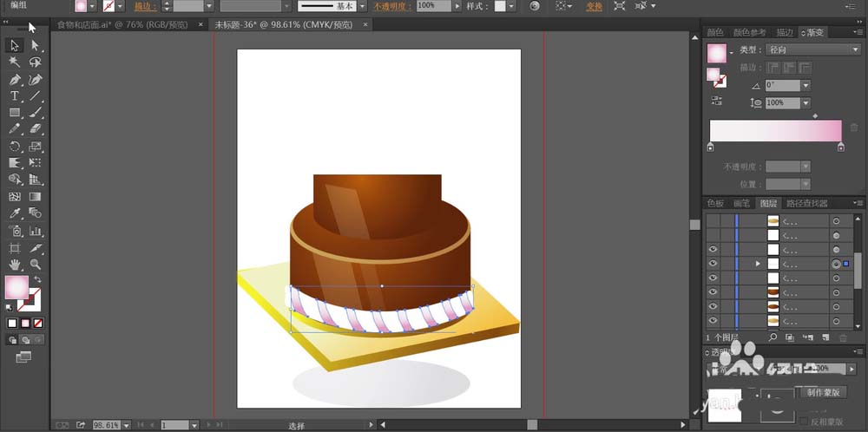This screenshot has width=868, height=432.
Task: Click the 制作蒙版 button
Action: click(821, 392)
